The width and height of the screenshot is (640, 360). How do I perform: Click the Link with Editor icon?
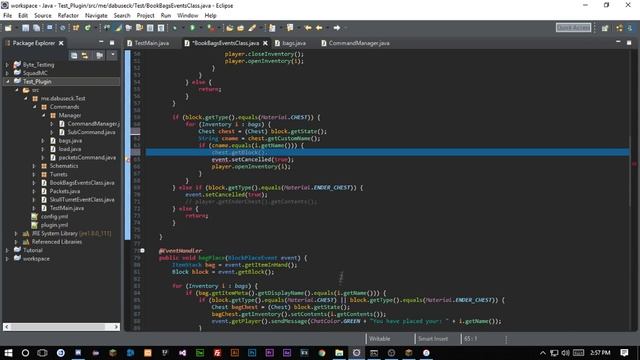tap(85, 56)
